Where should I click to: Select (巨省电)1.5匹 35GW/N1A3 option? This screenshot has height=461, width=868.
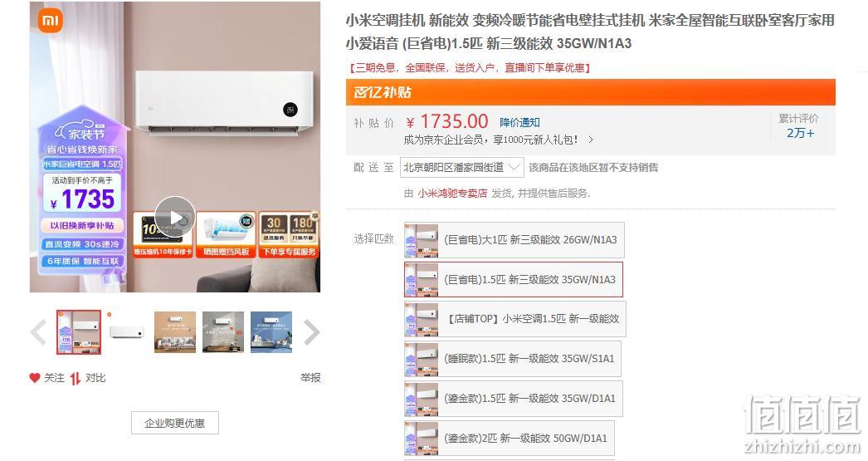pyautogui.click(x=513, y=280)
